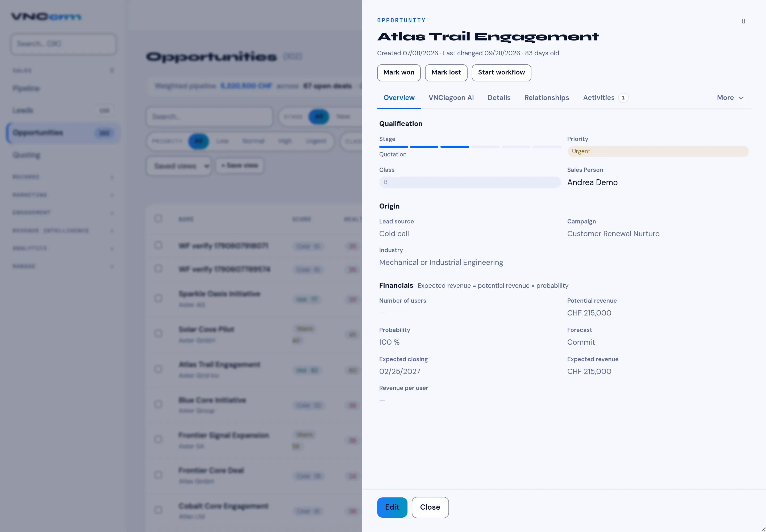Open the VNClagoon AI tab
The height and width of the screenshot is (532, 766).
(451, 98)
